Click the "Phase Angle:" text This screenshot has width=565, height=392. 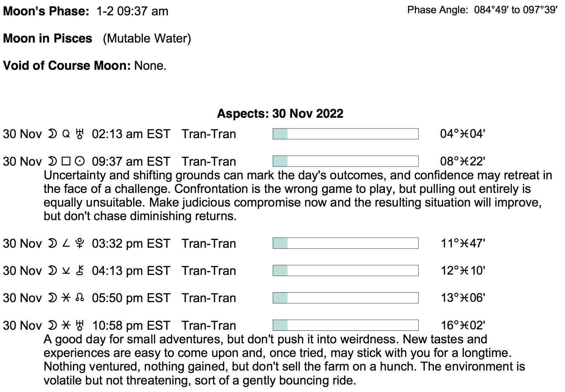coord(438,10)
